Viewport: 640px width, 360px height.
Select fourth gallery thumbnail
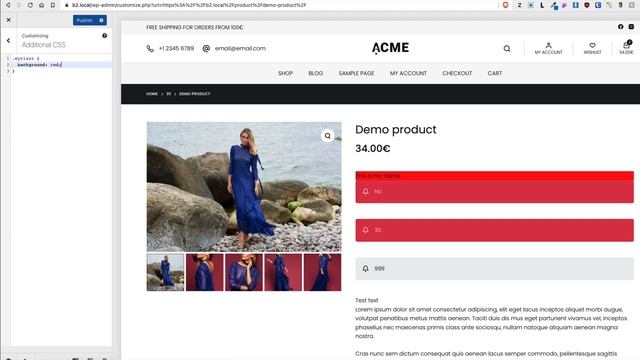click(x=283, y=272)
